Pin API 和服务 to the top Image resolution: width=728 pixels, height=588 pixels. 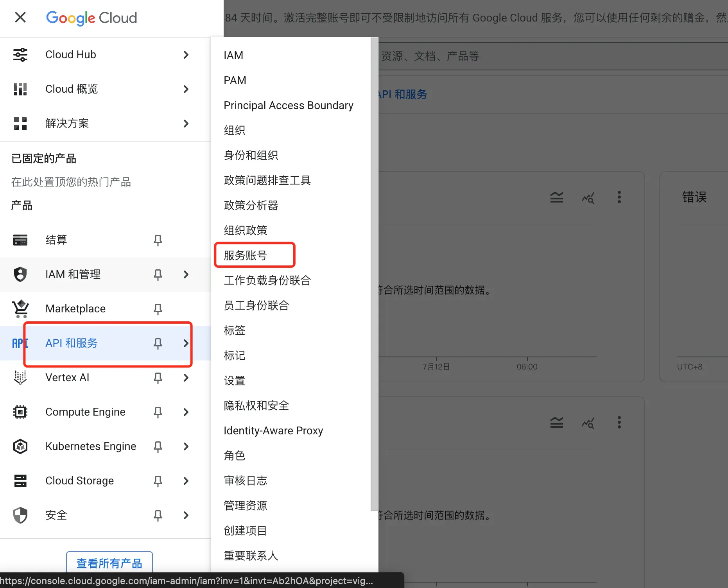point(158,343)
